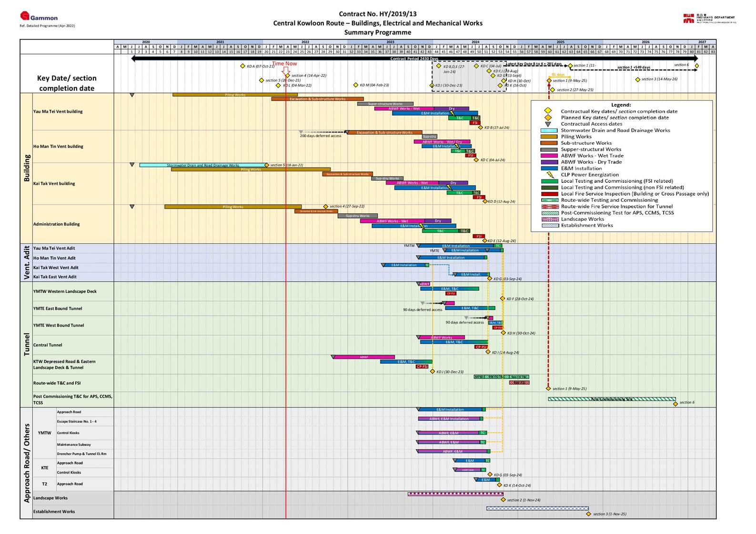Select the section 3 (14-May-26) milestone
Image resolution: width=756 pixels, height=534 pixels.
pos(637,79)
